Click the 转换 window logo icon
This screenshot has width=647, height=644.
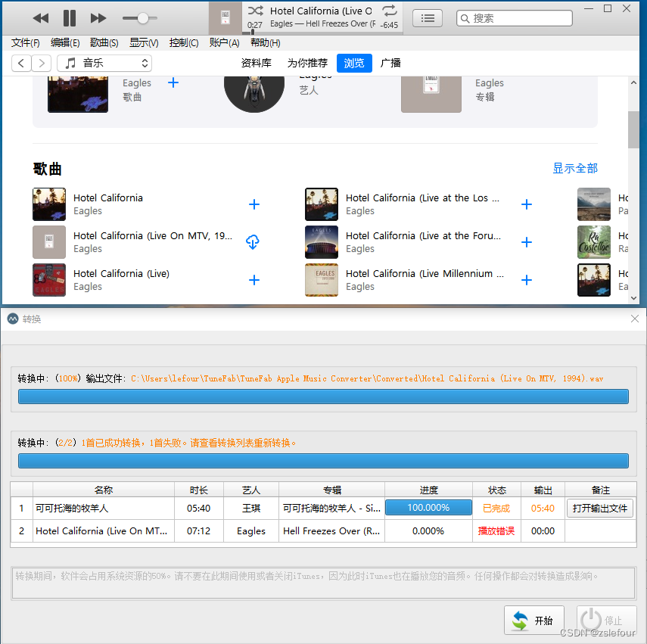[13, 319]
